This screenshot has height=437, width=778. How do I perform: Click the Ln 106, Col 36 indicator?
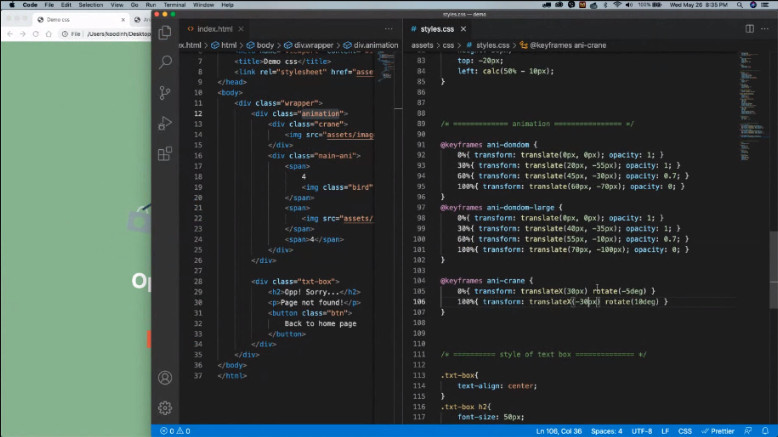[x=561, y=431]
